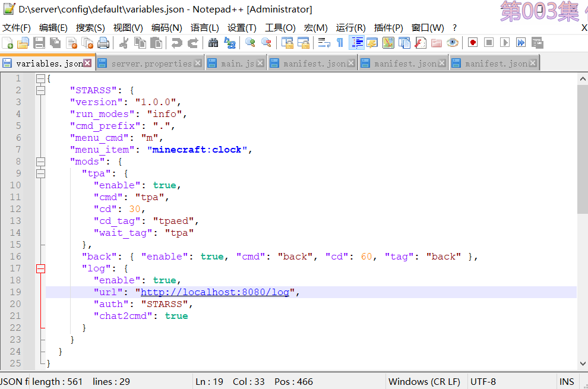Click the editor scrollbar down arrow
Screen dimensions: 588x389
pyautogui.click(x=583, y=363)
